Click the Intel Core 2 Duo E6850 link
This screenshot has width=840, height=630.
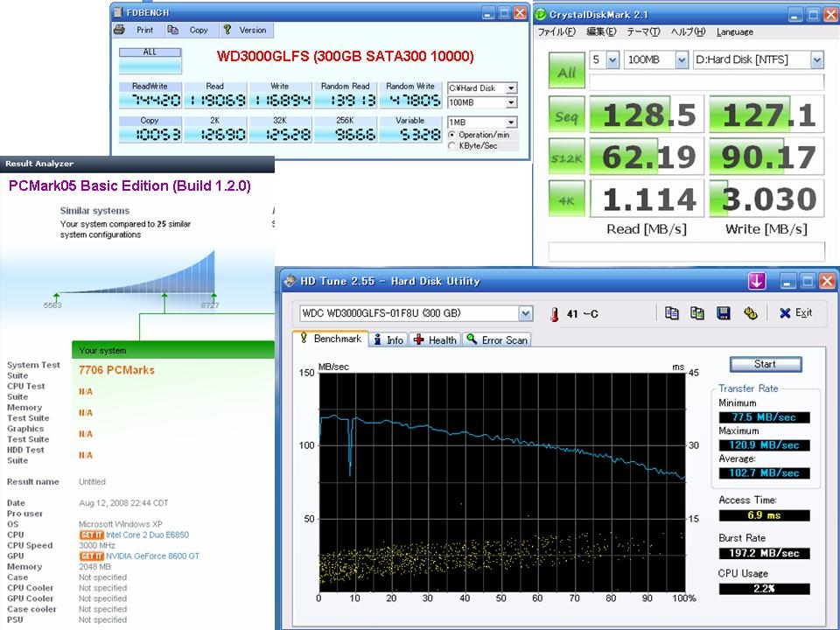pyautogui.click(x=146, y=535)
